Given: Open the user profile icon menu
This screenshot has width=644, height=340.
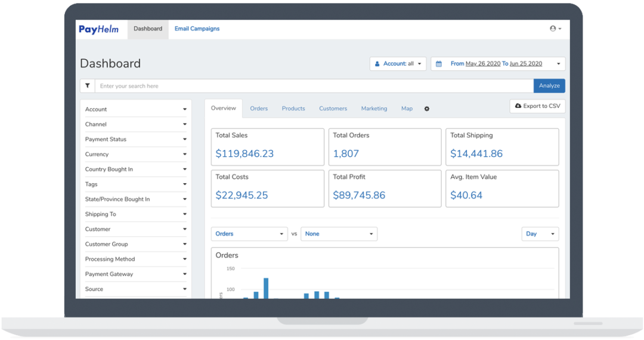Looking at the screenshot, I should [x=555, y=29].
